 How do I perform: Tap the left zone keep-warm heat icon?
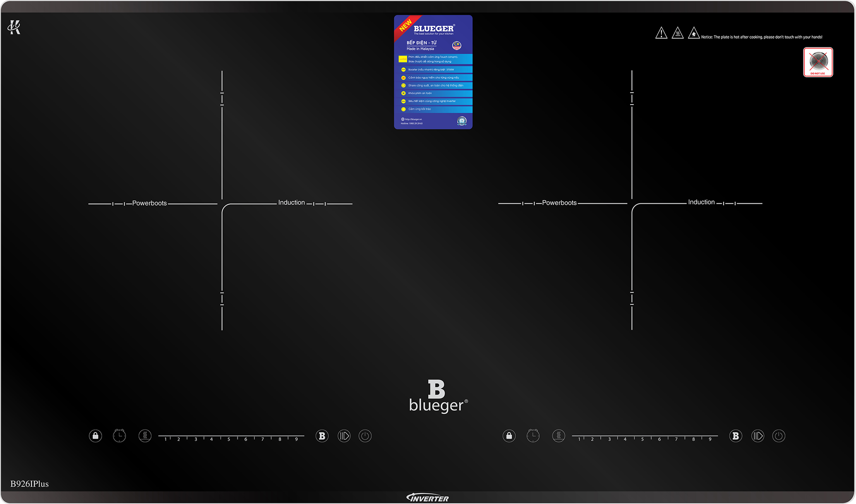pyautogui.click(x=145, y=436)
